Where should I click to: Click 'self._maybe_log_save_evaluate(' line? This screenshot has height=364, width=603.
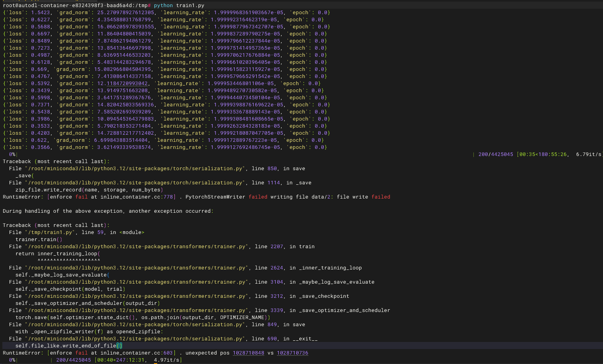coord(63,275)
